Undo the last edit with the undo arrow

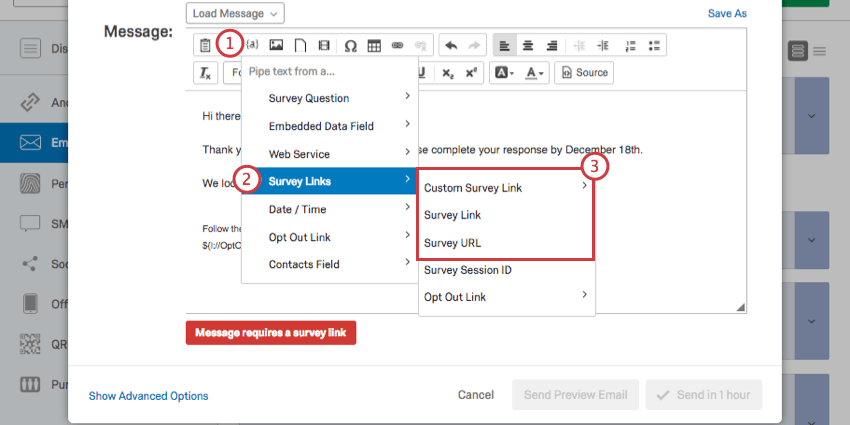pyautogui.click(x=450, y=46)
